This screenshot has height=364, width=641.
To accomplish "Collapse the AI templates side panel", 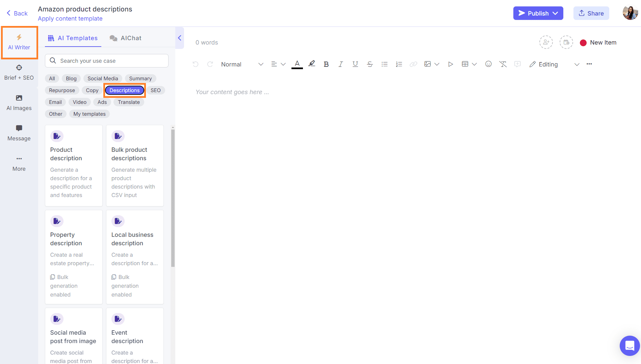I will tap(180, 38).
